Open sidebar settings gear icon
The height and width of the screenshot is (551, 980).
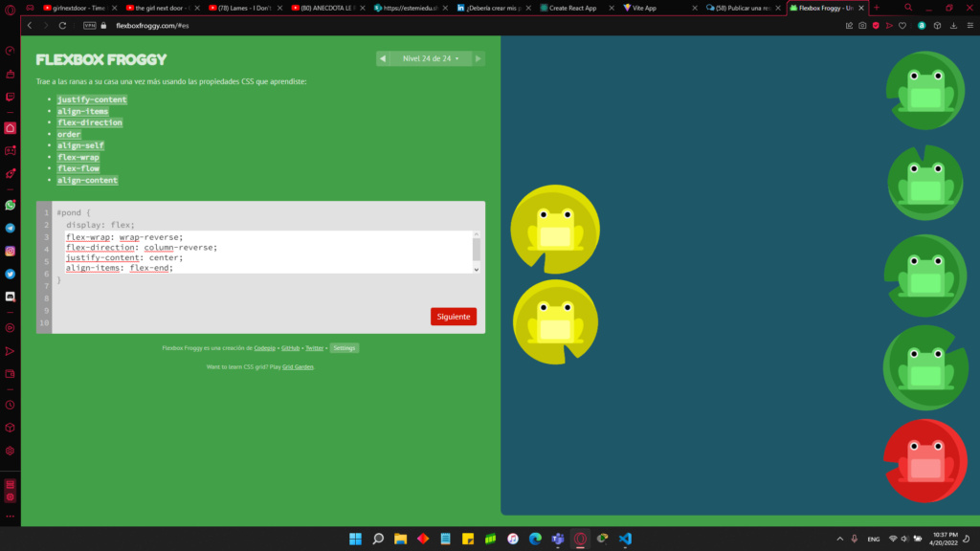[10, 452]
